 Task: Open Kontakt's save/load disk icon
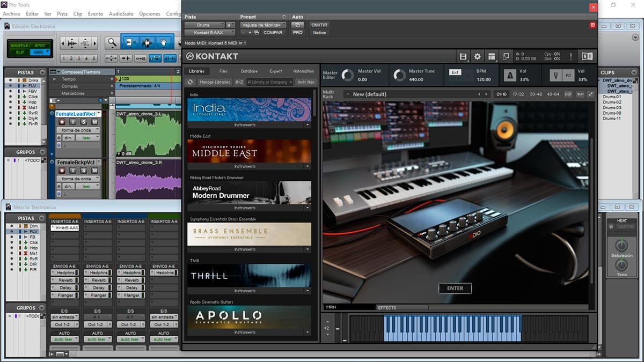click(x=463, y=56)
